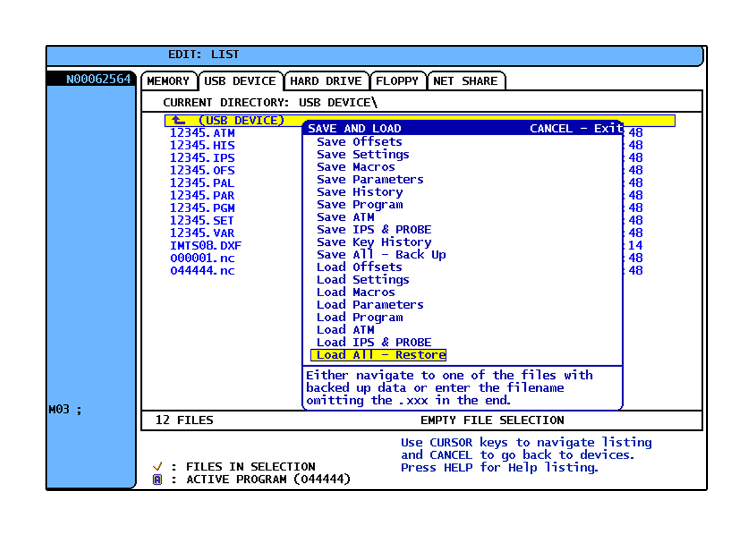Viewport: 747px width, 560px height.
Task: Click the SAVE AND LOAD title
Action: pyautogui.click(x=355, y=129)
